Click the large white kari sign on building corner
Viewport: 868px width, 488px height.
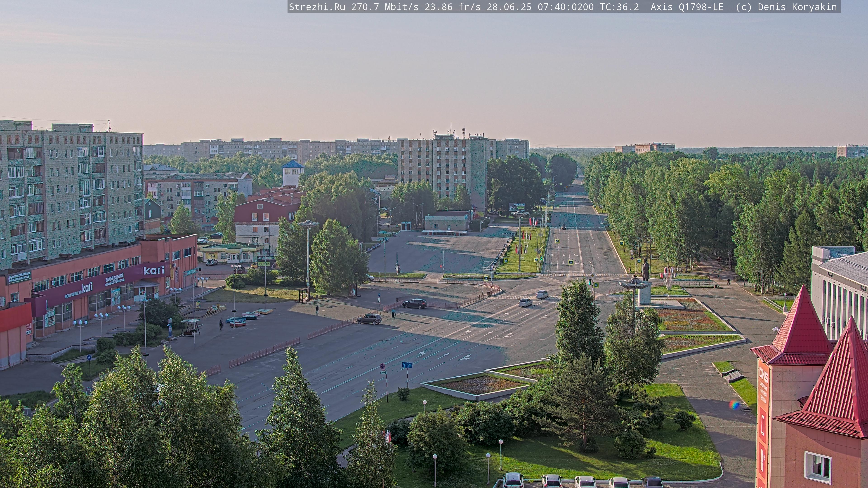tap(154, 270)
